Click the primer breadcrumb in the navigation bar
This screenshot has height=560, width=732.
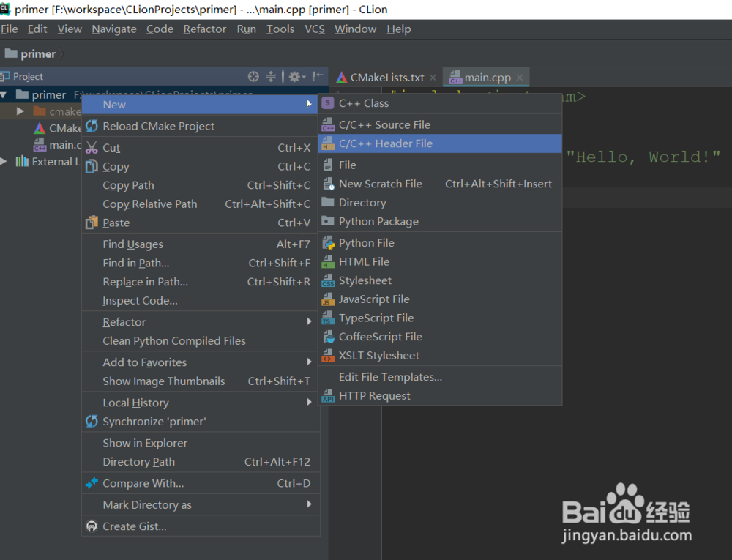tap(30, 54)
